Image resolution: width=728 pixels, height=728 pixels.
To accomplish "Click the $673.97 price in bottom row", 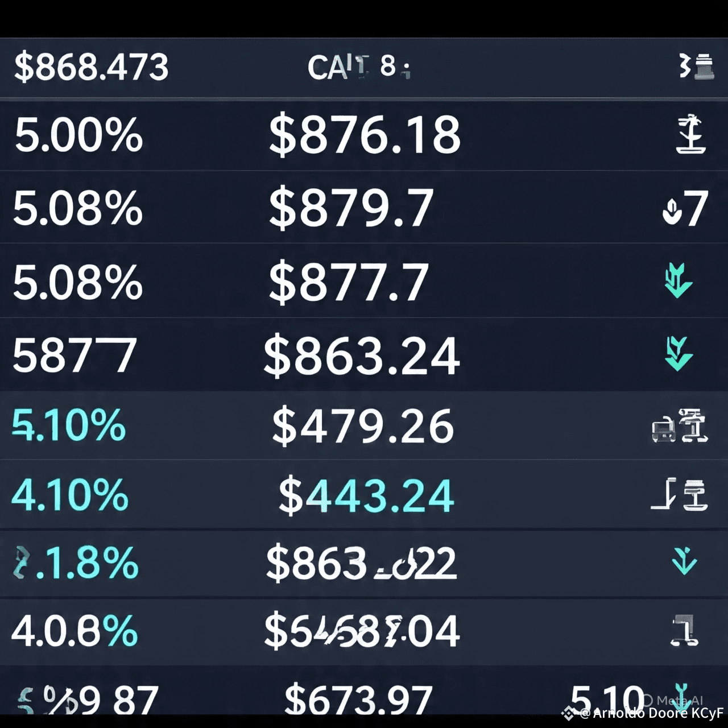I will pos(358,700).
